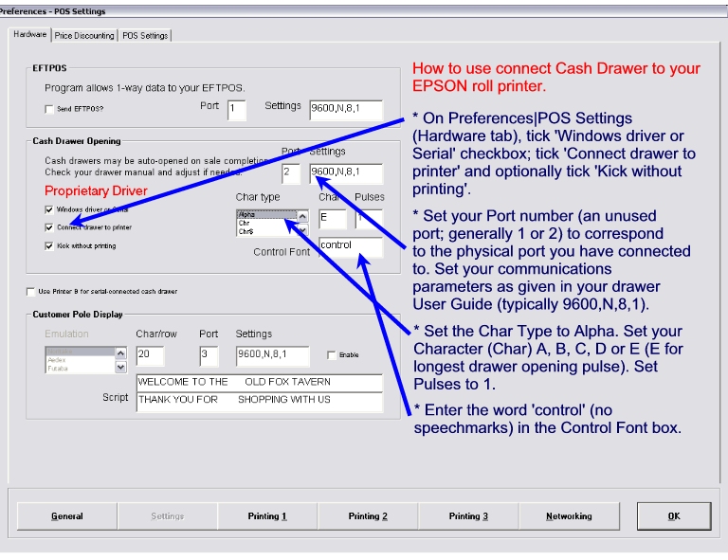The height and width of the screenshot is (560, 728).
Task: Open the POS Settings tab
Action: (144, 36)
